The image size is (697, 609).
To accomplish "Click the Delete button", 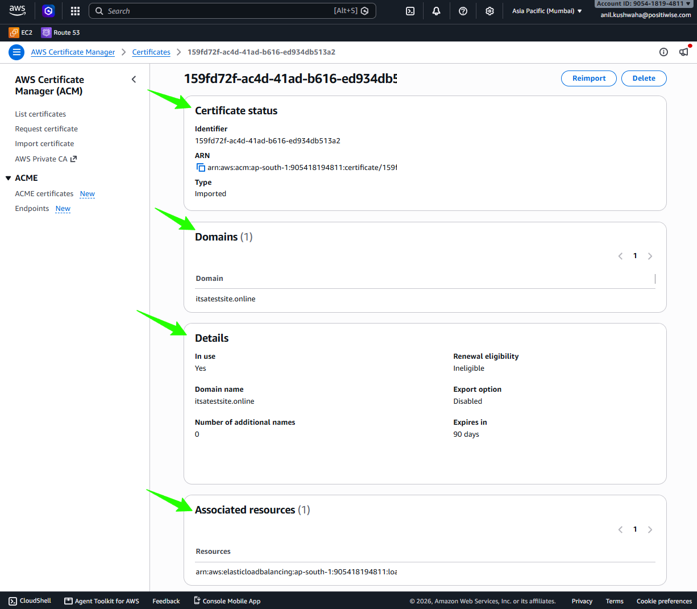I will (x=644, y=78).
